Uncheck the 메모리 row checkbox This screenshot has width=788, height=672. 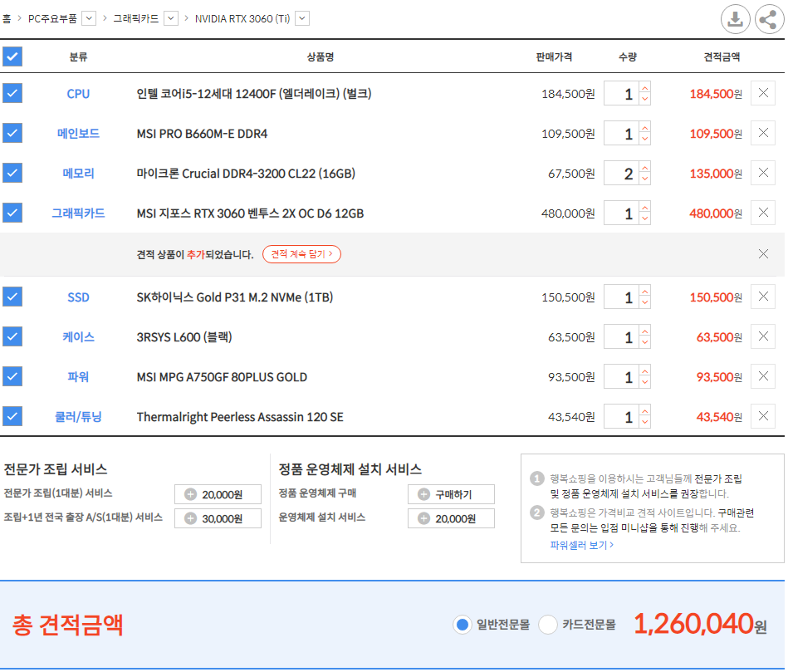click(12, 173)
